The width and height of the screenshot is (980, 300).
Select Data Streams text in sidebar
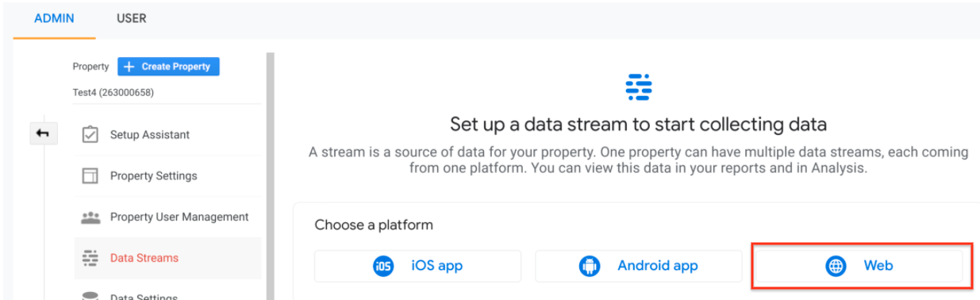tap(144, 258)
